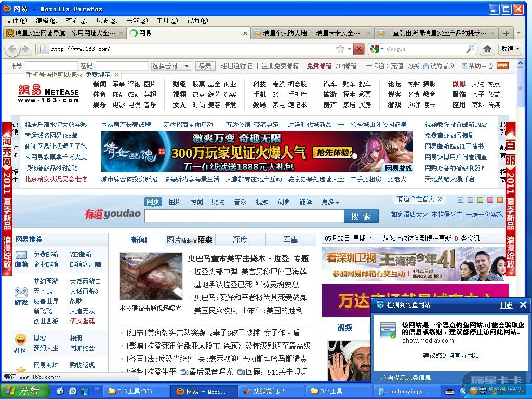Click the 设为首页 link

coord(438,66)
